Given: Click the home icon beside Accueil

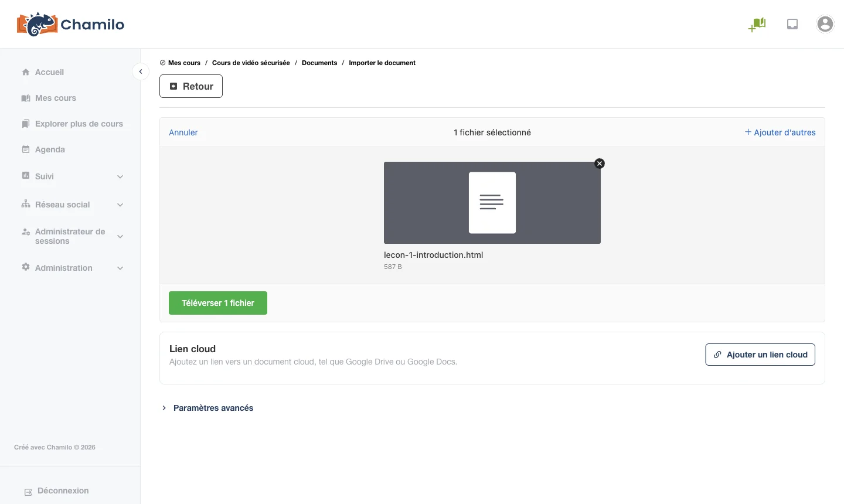Looking at the screenshot, I should (26, 72).
